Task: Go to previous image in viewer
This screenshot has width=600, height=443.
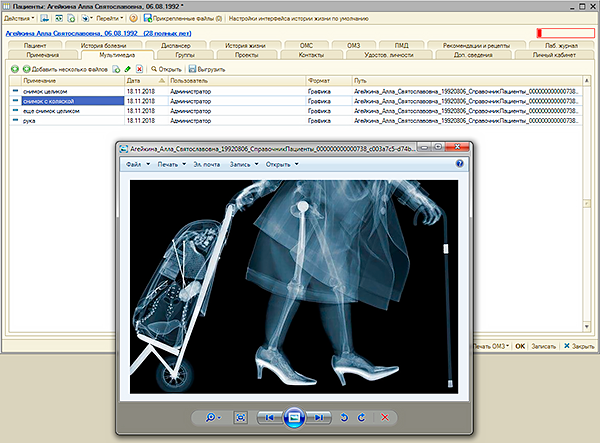Action: (271, 415)
